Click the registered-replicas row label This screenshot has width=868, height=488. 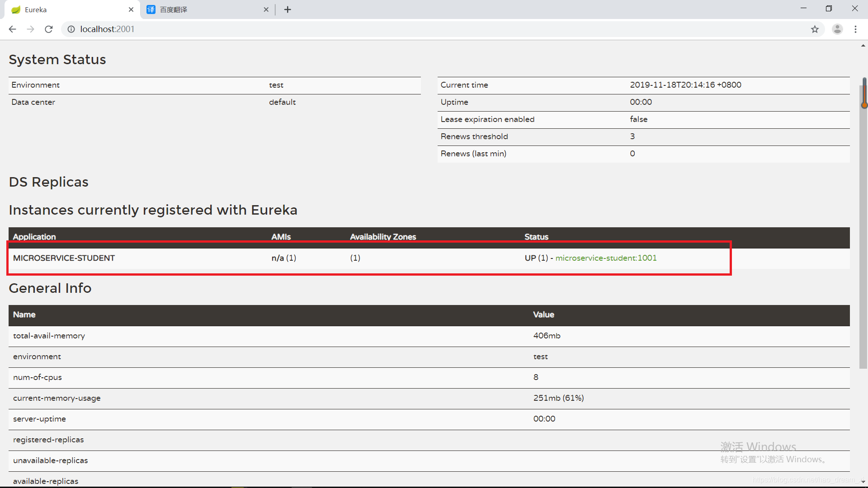click(48, 440)
